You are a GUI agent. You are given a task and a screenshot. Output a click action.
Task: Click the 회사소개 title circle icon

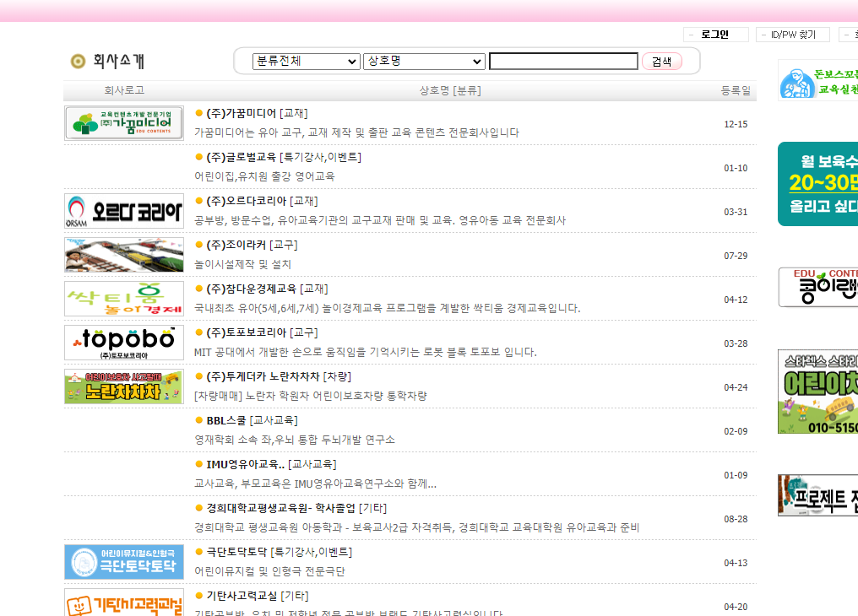point(79,62)
